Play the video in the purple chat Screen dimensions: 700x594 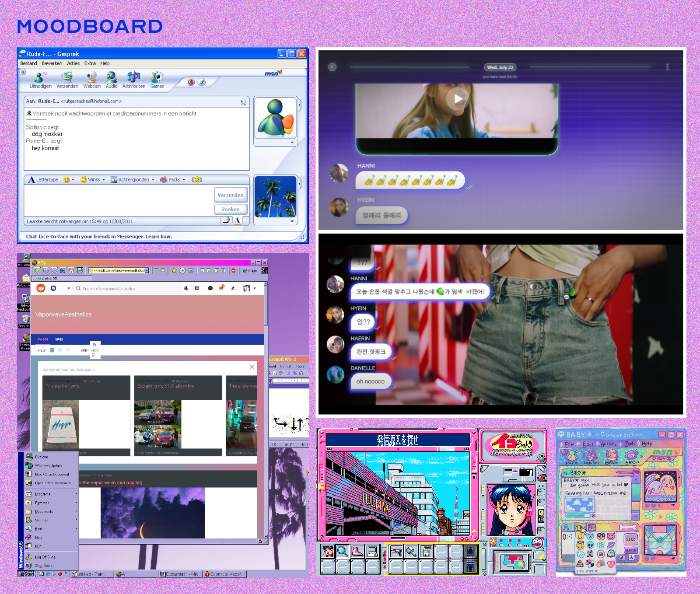click(457, 99)
